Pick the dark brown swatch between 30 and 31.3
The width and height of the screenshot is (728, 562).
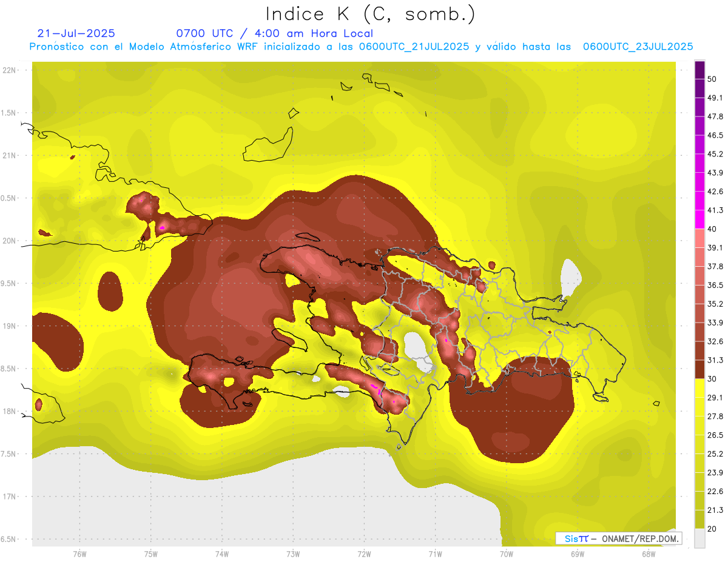point(699,369)
